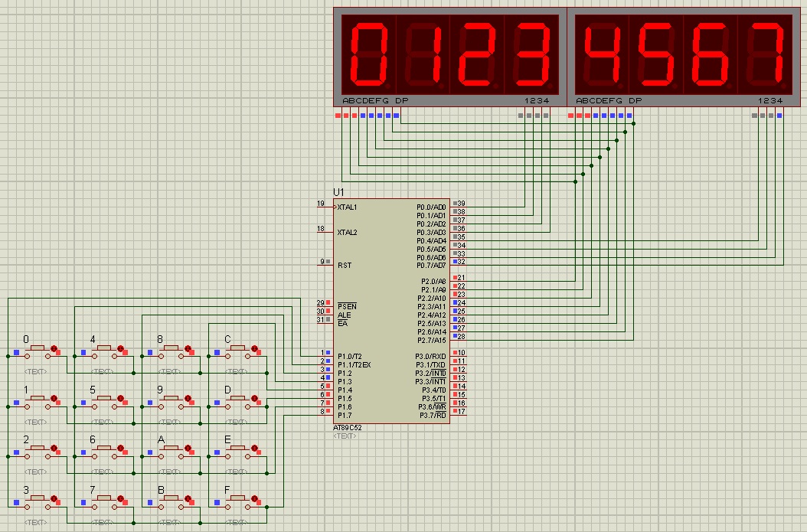Click the P0.7/AD7 pin label

pos(431,265)
